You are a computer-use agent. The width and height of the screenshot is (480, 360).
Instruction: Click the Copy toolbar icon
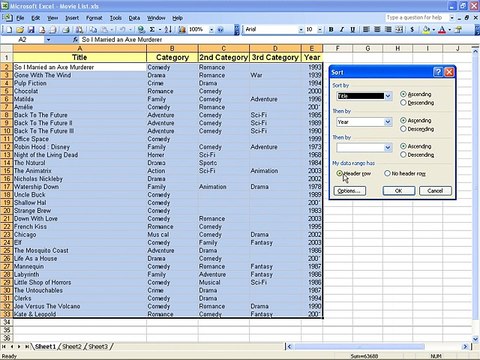click(x=94, y=30)
